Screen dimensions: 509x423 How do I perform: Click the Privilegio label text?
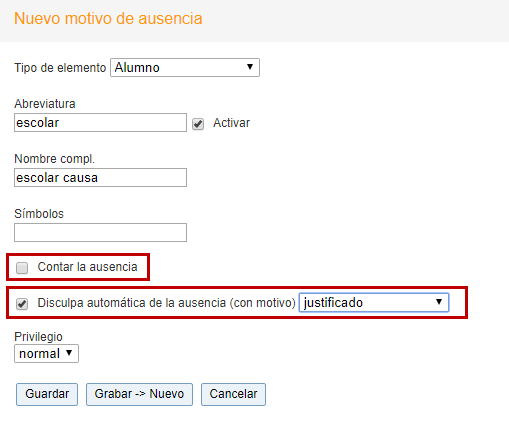tap(38, 337)
